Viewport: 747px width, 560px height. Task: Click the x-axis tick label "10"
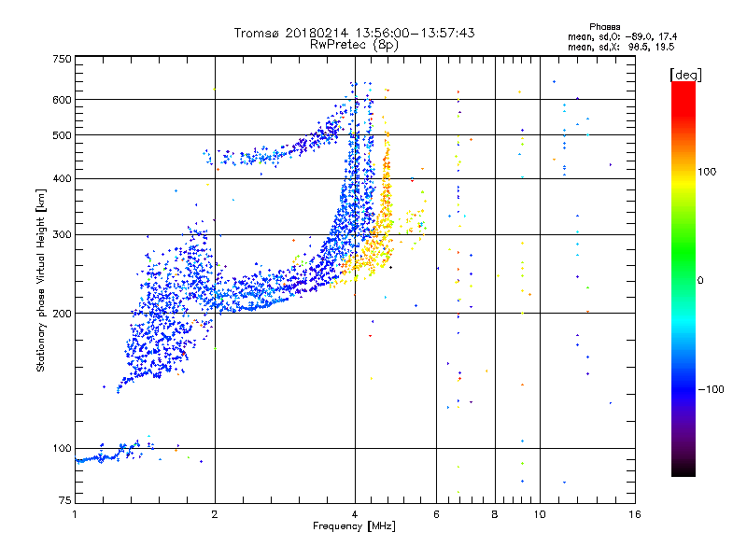click(540, 514)
